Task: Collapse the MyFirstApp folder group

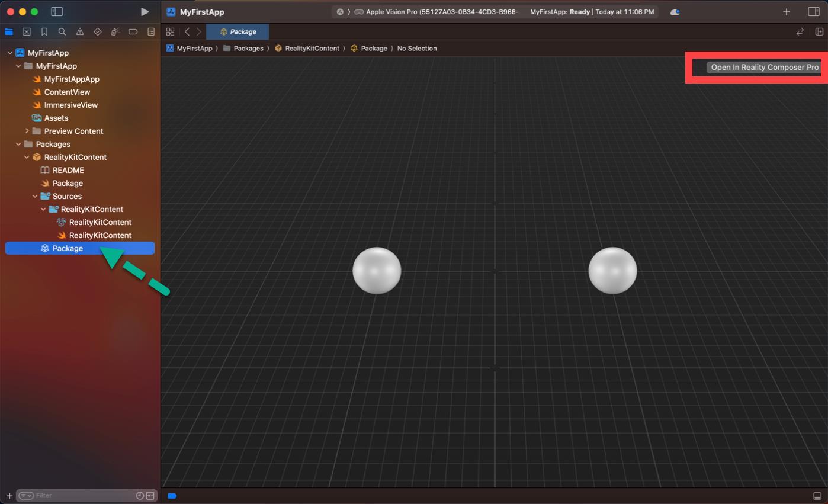Action: 18,66
